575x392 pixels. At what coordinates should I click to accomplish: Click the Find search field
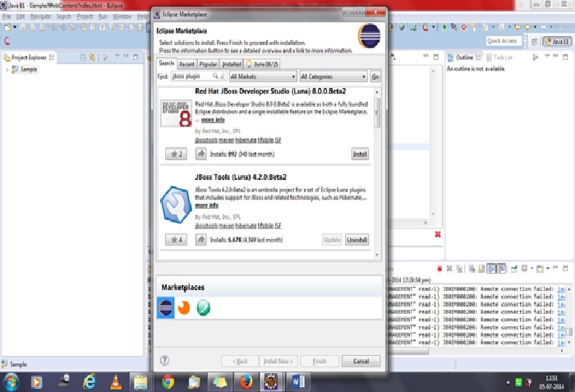click(x=199, y=76)
